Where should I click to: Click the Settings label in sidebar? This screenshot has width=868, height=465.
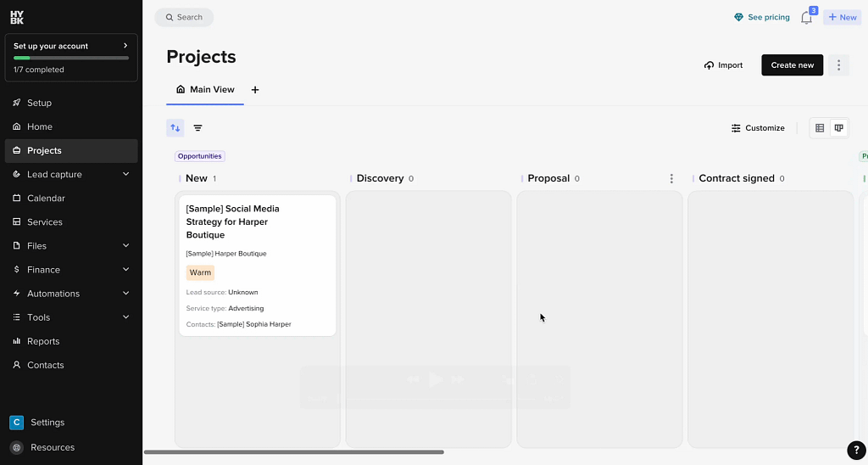(47, 423)
